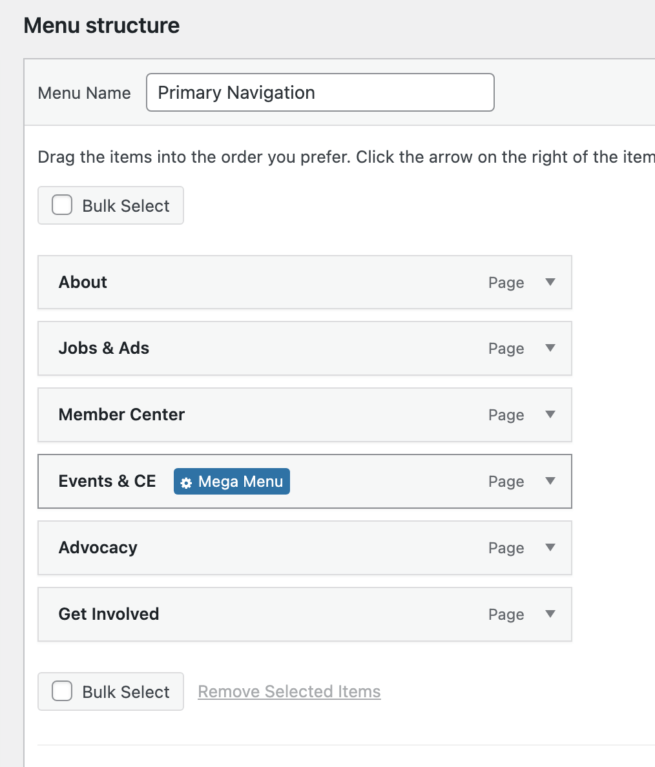Expand the Events & CE item arrow
Viewport: 655px width, 767px height.
click(x=550, y=481)
